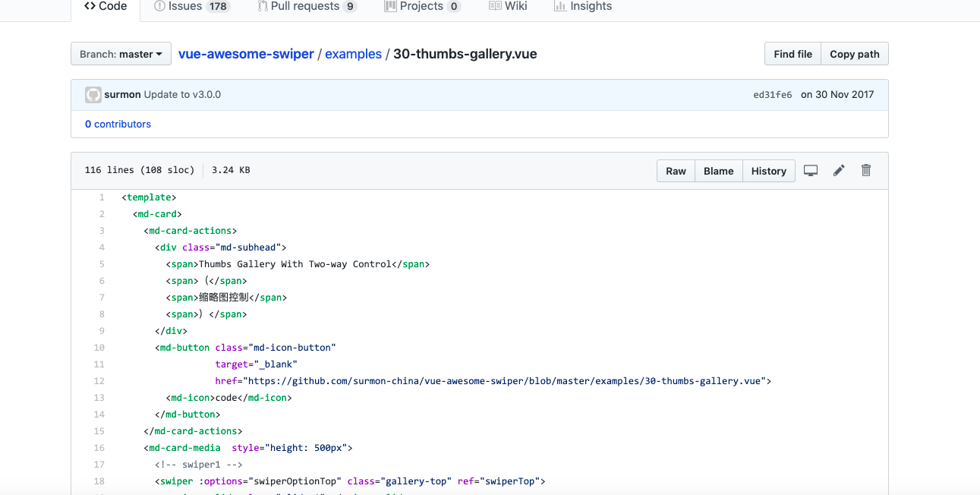Open the file History
This screenshot has width=980, height=495.
768,171
